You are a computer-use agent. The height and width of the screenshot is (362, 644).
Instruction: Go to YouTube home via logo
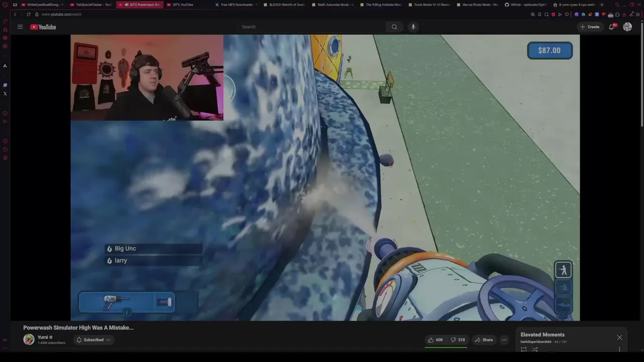[43, 27]
